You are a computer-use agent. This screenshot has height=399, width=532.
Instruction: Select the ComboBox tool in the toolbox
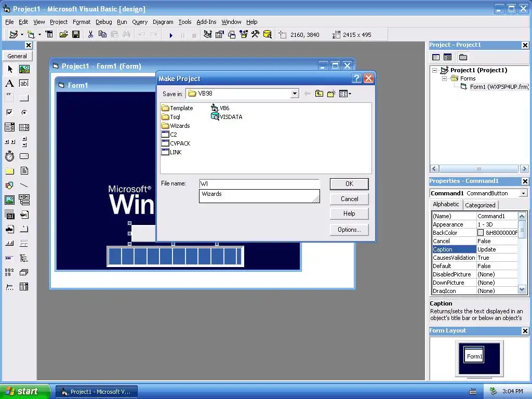(x=10, y=127)
